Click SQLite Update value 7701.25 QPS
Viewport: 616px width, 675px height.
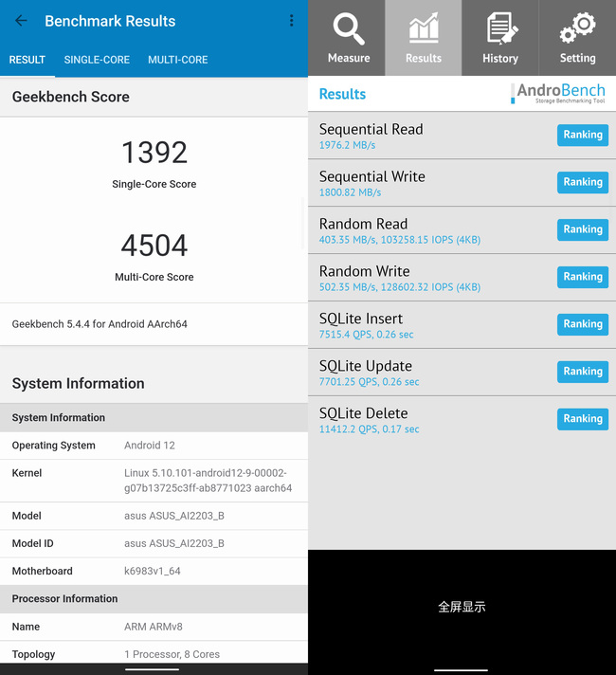[369, 382]
